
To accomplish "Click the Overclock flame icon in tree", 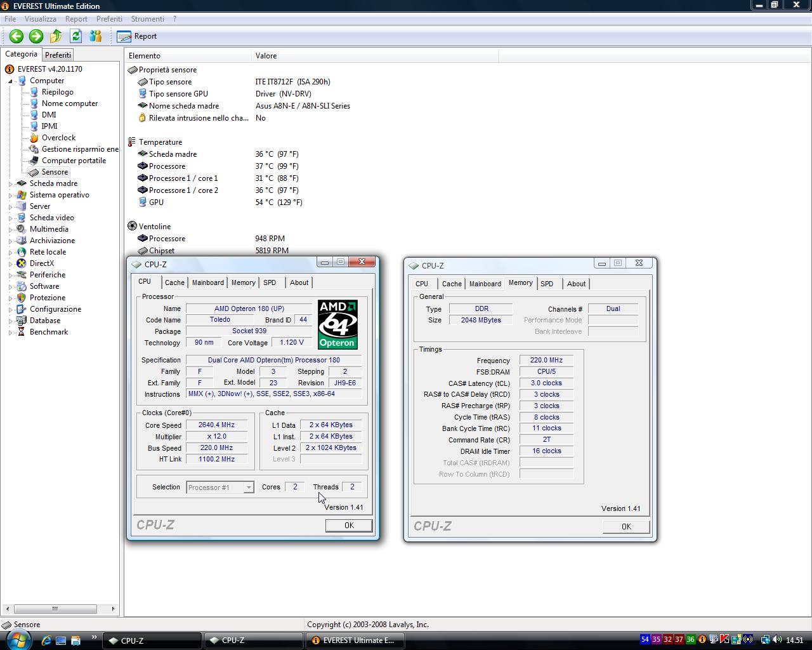I will (34, 138).
